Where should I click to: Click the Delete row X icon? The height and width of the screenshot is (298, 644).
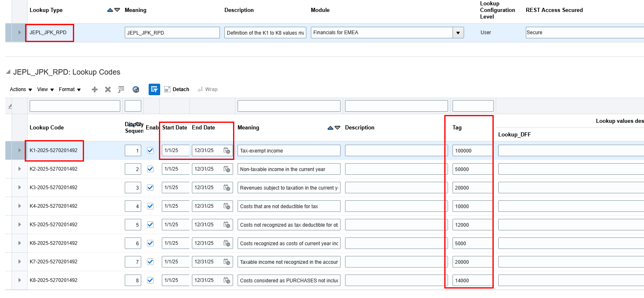pos(108,89)
